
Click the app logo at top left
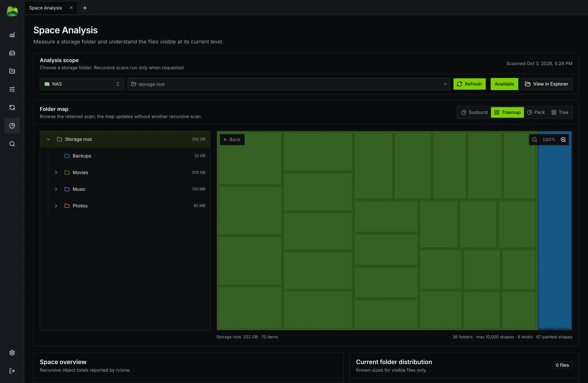[12, 11]
